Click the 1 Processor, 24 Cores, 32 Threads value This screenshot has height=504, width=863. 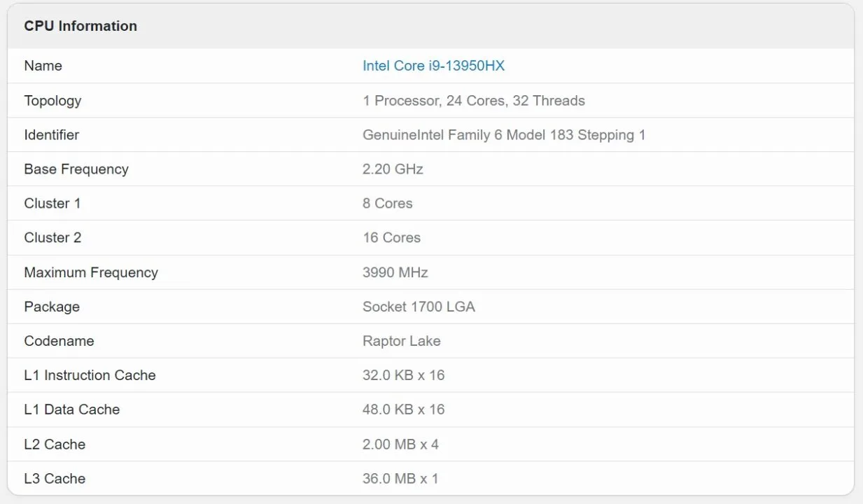(473, 100)
